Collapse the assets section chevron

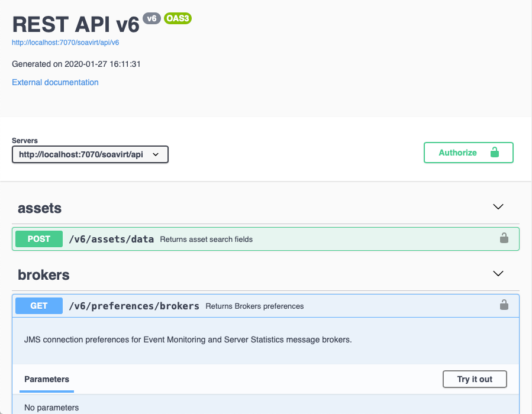[498, 206]
